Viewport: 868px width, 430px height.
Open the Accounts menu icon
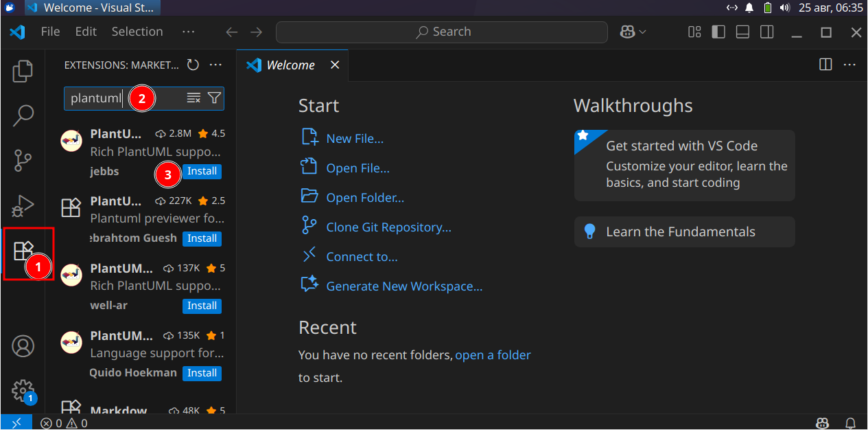[x=23, y=346]
